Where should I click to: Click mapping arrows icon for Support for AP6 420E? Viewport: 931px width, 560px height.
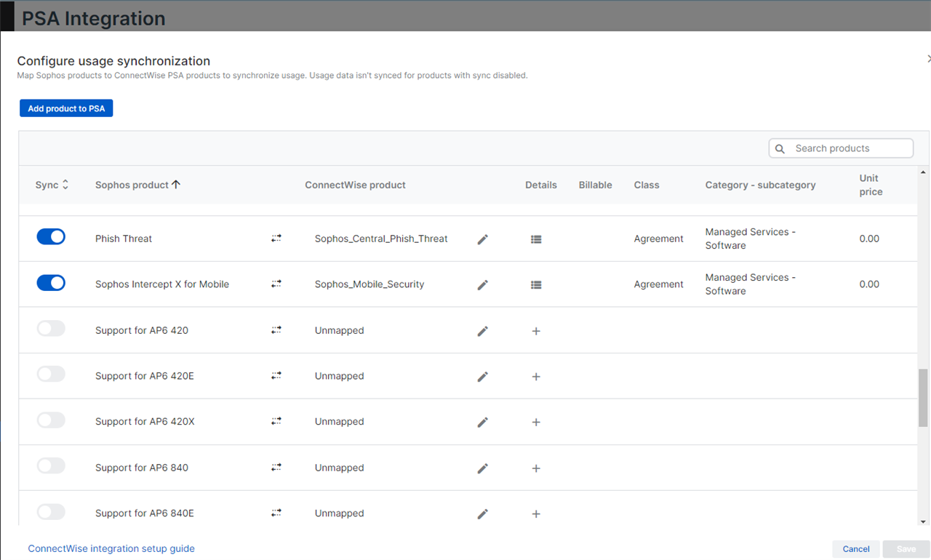[276, 376]
